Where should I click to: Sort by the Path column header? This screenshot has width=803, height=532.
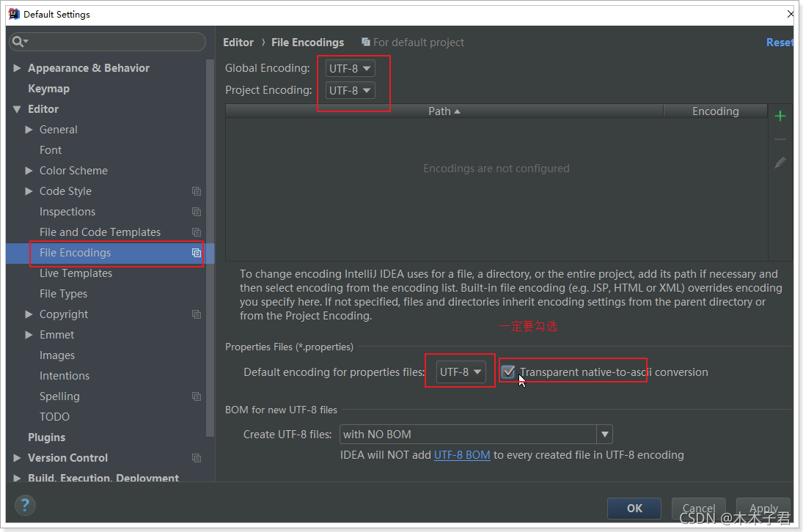(444, 111)
